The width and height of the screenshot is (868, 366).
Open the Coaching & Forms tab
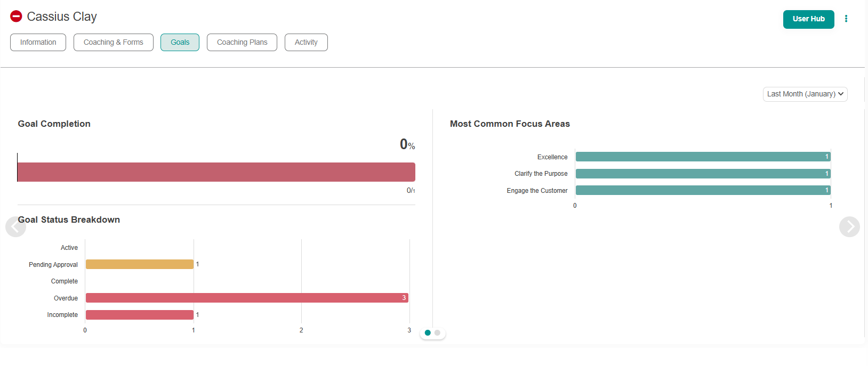coord(113,43)
